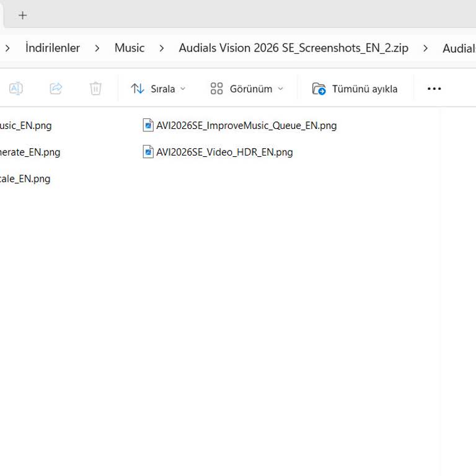
Task: Open the three-dots more options menu
Action: pyautogui.click(x=434, y=89)
